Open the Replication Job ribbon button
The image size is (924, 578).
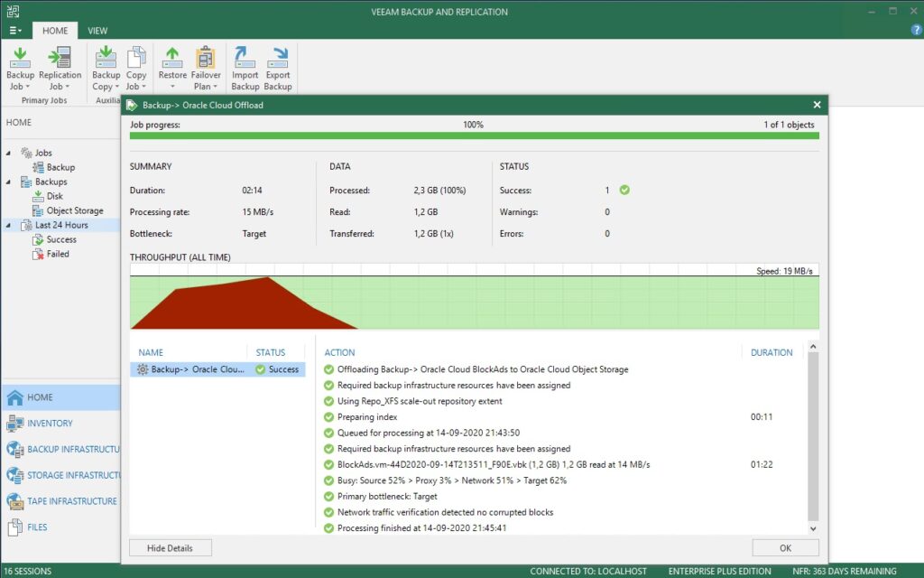pyautogui.click(x=60, y=69)
